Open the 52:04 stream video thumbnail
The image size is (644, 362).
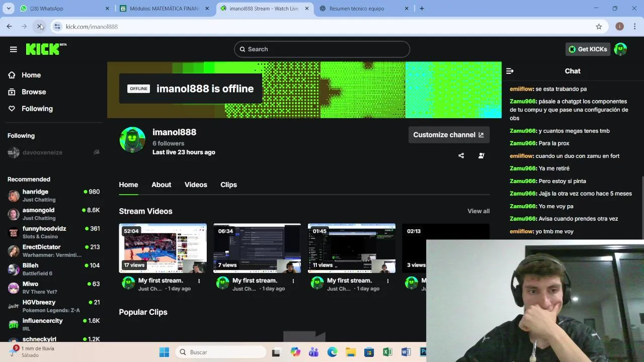click(163, 248)
